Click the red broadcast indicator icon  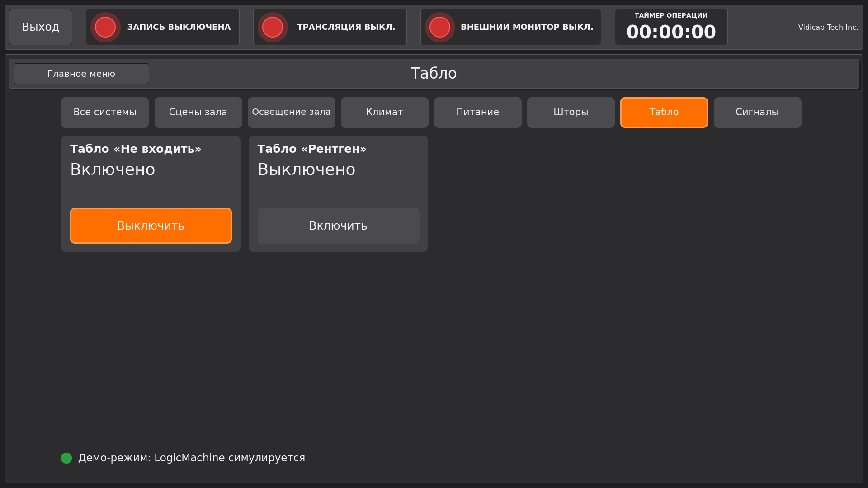click(x=273, y=27)
